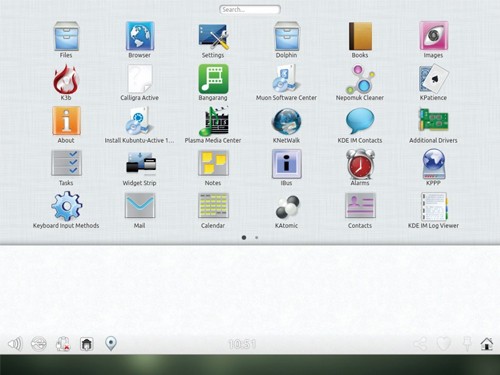Click the location pin icon in panel
This screenshot has height=375, width=500.
point(111,344)
